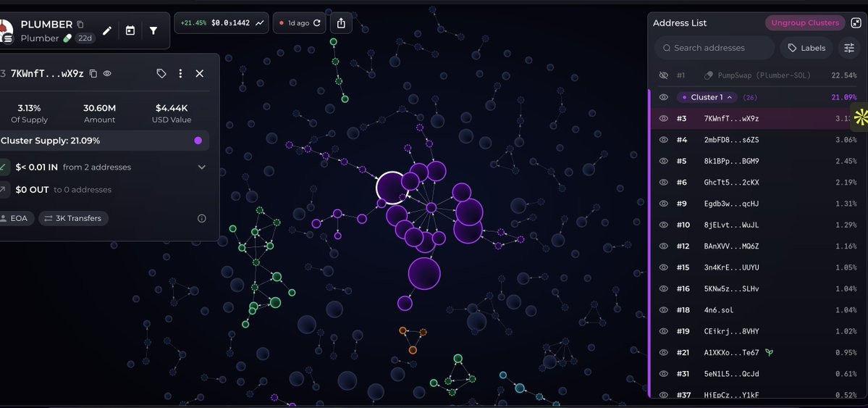Viewport: 868px width, 408px height.
Task: Show the info icon in details panel
Action: click(201, 218)
